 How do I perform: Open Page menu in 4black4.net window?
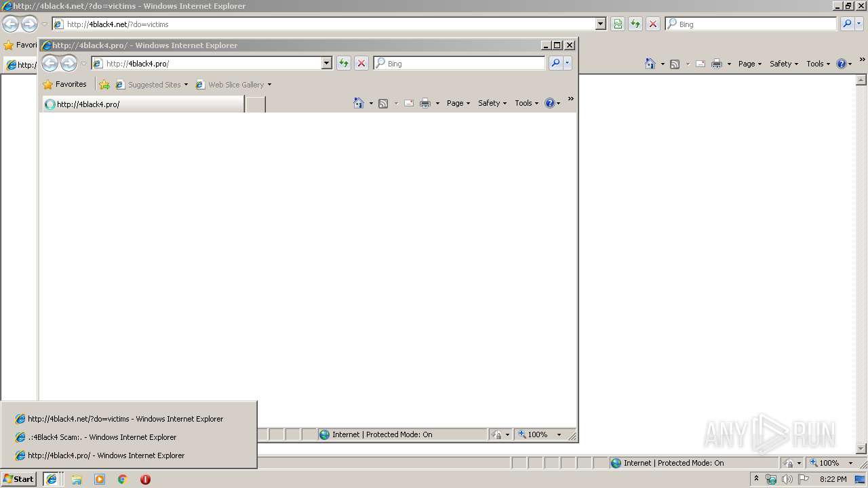[x=750, y=64]
